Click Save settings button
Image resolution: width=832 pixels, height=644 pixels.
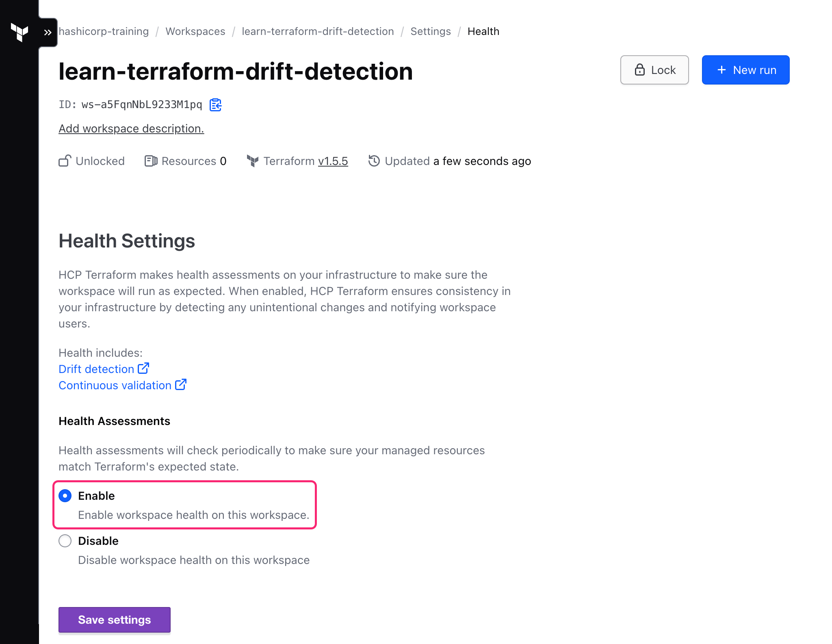coord(115,620)
